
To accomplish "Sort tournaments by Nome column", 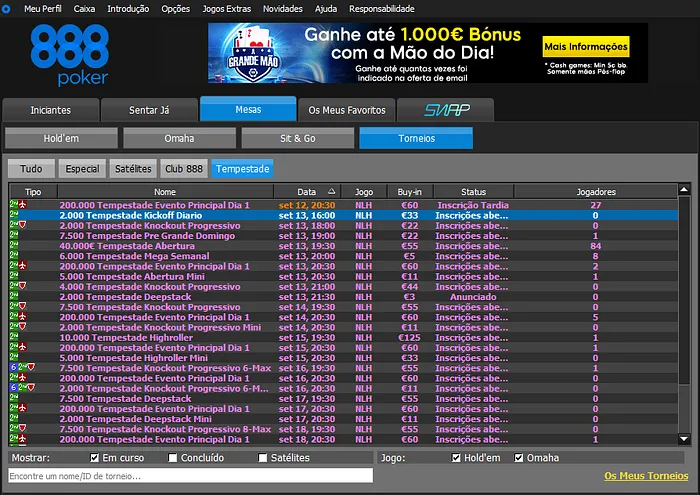I will coord(165,191).
